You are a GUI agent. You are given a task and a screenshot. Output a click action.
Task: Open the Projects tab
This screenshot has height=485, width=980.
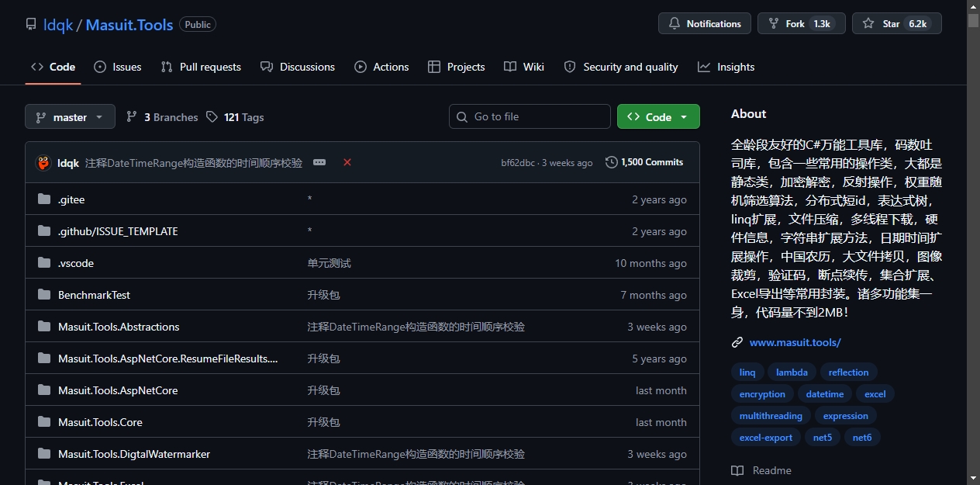[457, 67]
